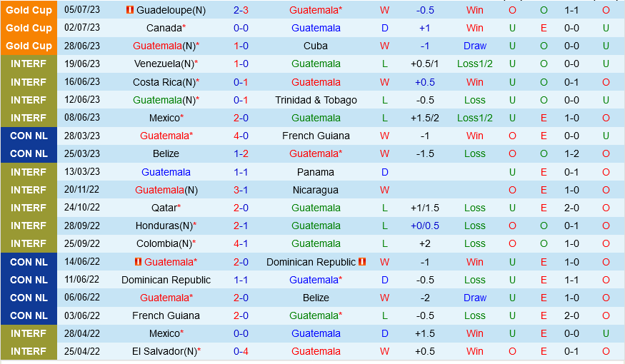Click the INTERF label on 19/06/23 row
This screenshot has width=625, height=364.
click(29, 64)
